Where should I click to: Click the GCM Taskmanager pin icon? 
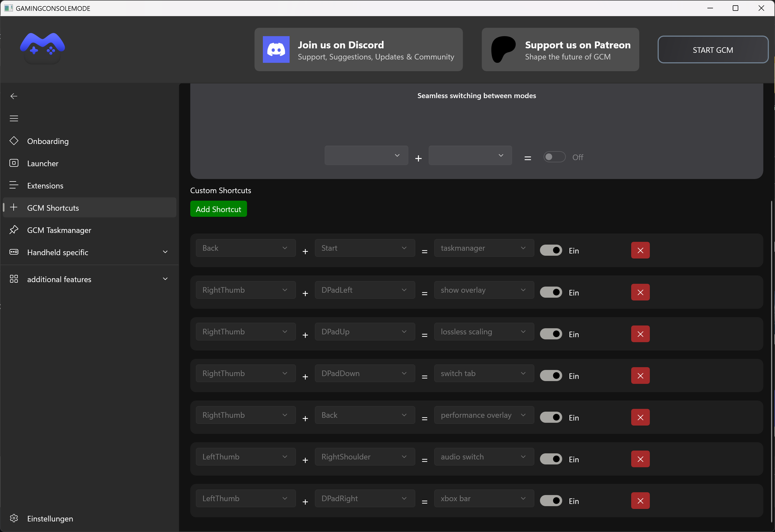(x=14, y=230)
